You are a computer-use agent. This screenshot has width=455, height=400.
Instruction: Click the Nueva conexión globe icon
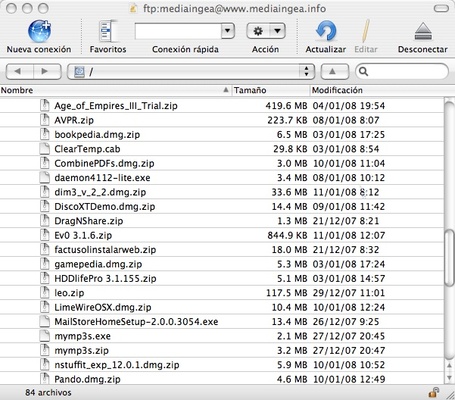click(x=39, y=31)
